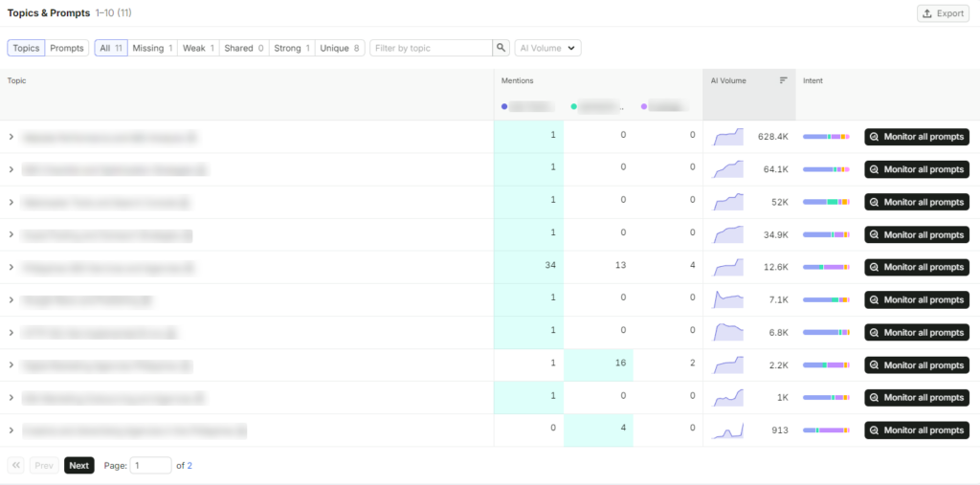This screenshot has height=485, width=980.
Task: Click the intent color bar in 628.4K row
Action: point(826,137)
